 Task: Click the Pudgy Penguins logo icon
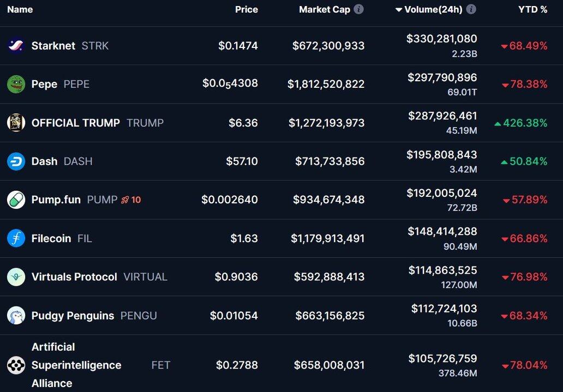coord(16,316)
